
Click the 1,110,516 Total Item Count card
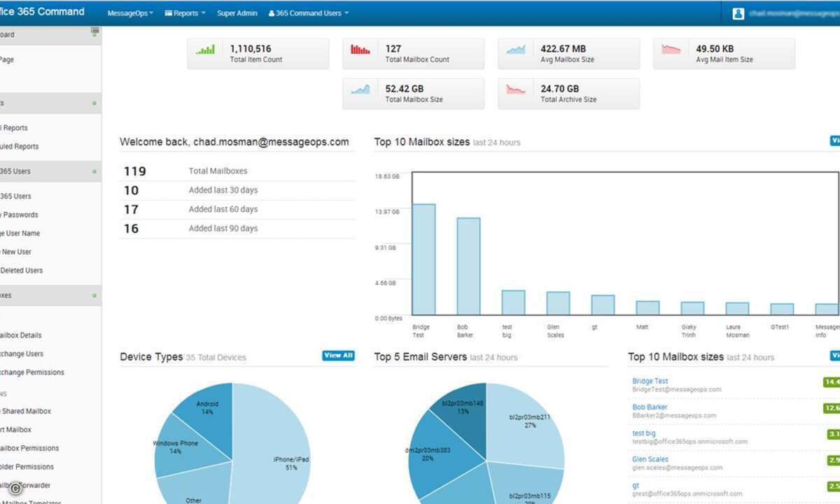click(x=258, y=54)
